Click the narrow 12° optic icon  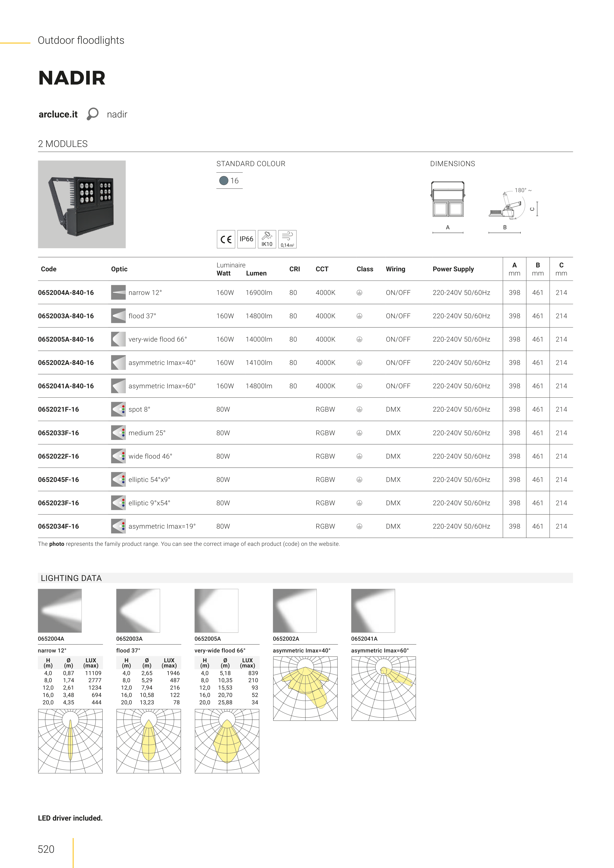point(118,292)
